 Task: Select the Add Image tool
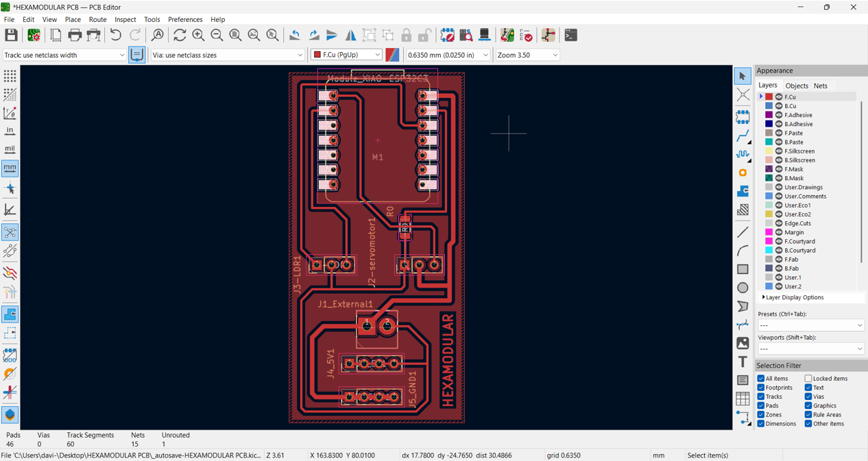pyautogui.click(x=743, y=343)
